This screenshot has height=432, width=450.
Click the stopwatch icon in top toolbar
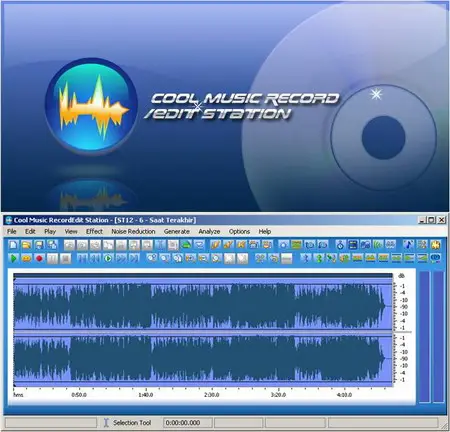pos(340,245)
